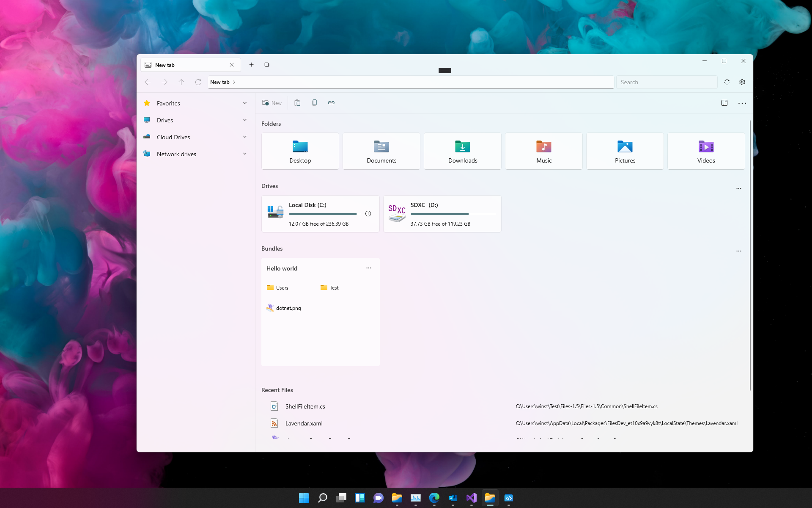
Task: Open the Drives section more options
Action: tap(739, 188)
